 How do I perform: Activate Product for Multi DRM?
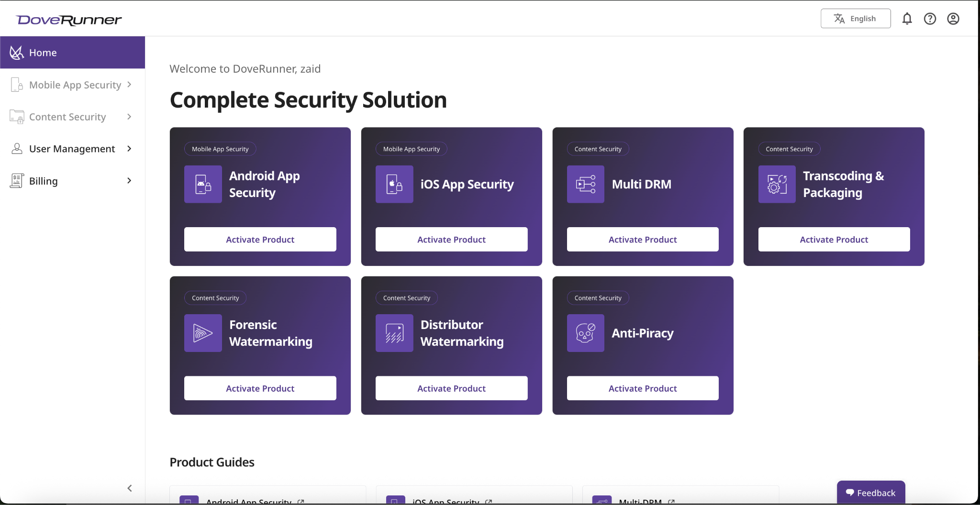point(643,239)
